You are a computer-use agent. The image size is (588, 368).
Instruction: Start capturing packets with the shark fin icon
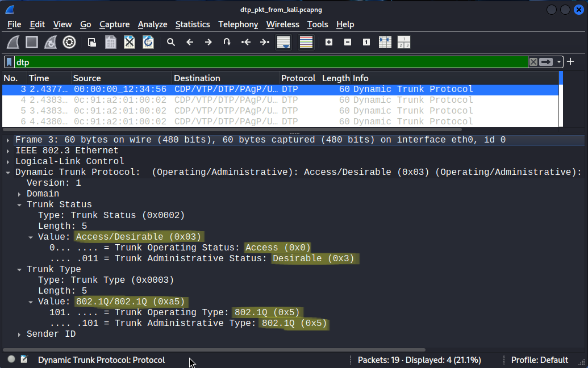point(13,42)
